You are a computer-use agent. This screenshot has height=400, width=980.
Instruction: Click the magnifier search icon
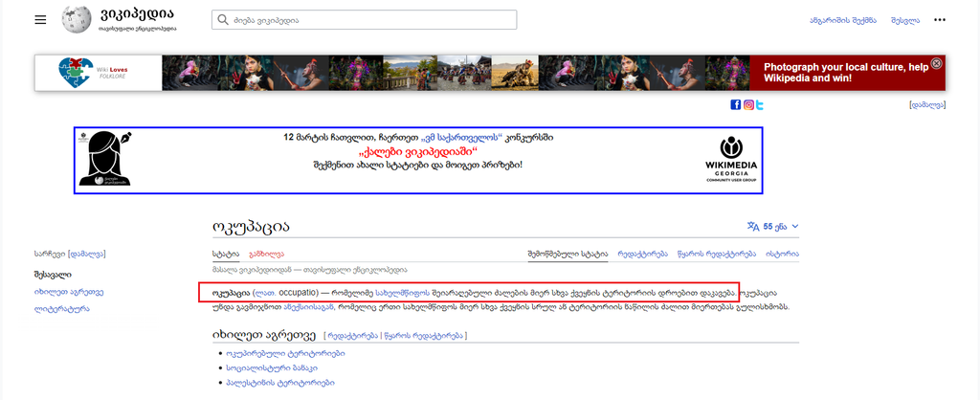222,20
